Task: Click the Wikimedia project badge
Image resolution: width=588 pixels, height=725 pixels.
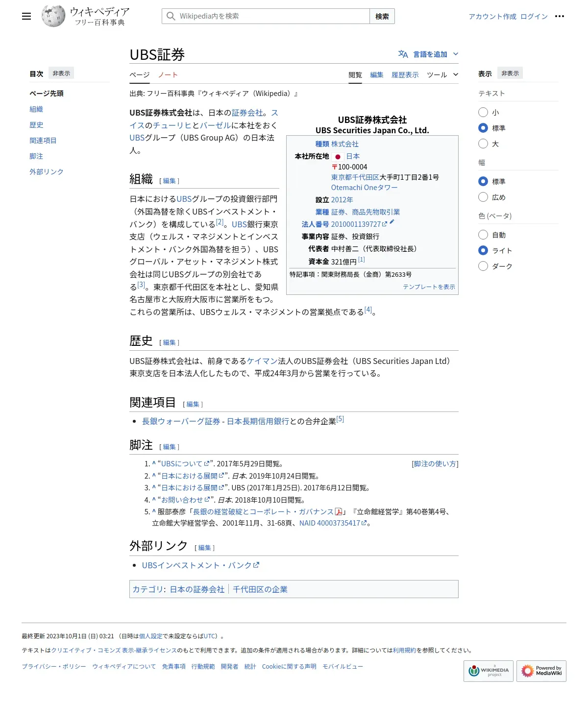Action: click(x=488, y=671)
